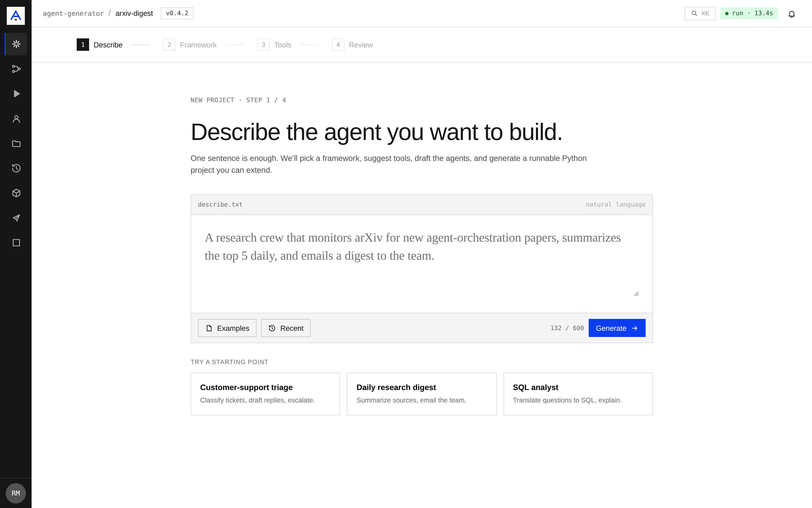The height and width of the screenshot is (508, 812).
Task: Open the RM user avatar
Action: point(16,493)
